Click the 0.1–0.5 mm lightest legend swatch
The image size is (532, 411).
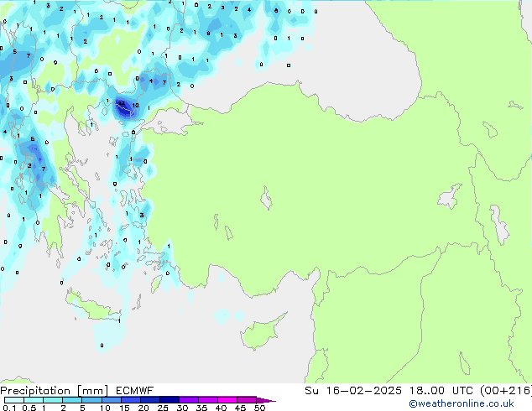(x=14, y=400)
